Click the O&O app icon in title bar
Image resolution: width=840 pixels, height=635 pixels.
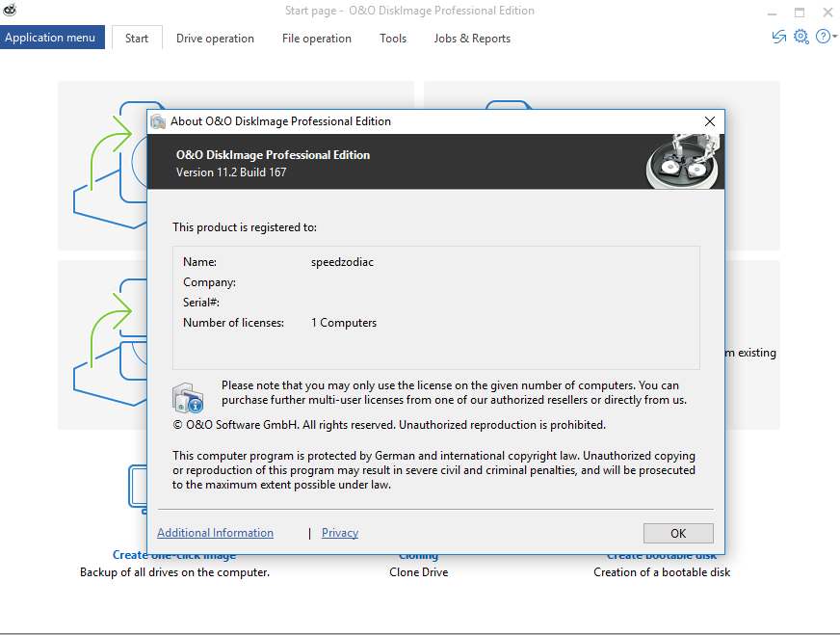(10, 10)
